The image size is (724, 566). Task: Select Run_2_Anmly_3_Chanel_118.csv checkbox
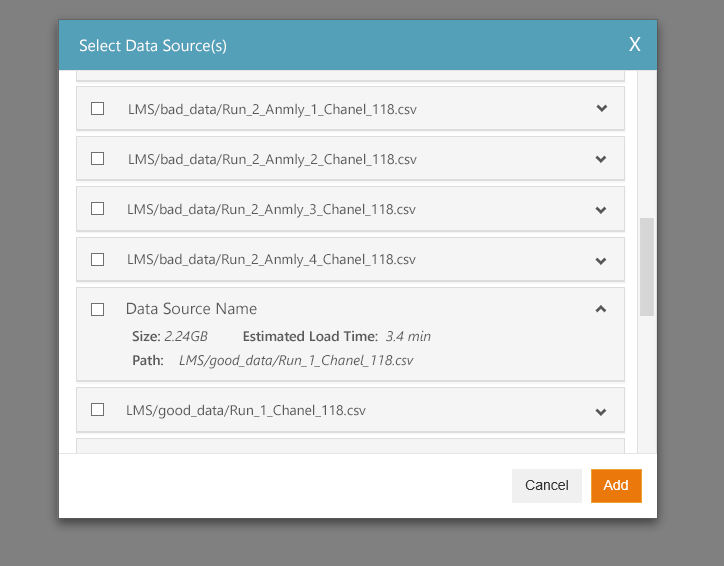pos(97,209)
